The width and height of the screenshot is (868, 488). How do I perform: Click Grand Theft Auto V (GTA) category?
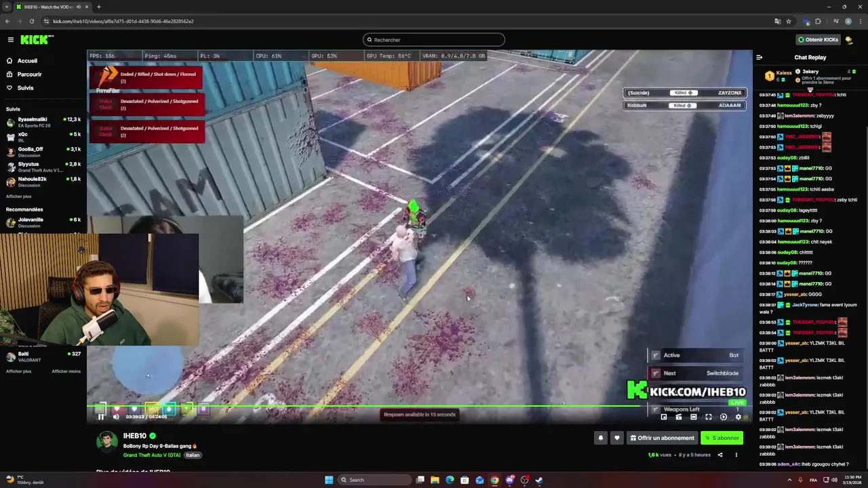pyautogui.click(x=152, y=455)
